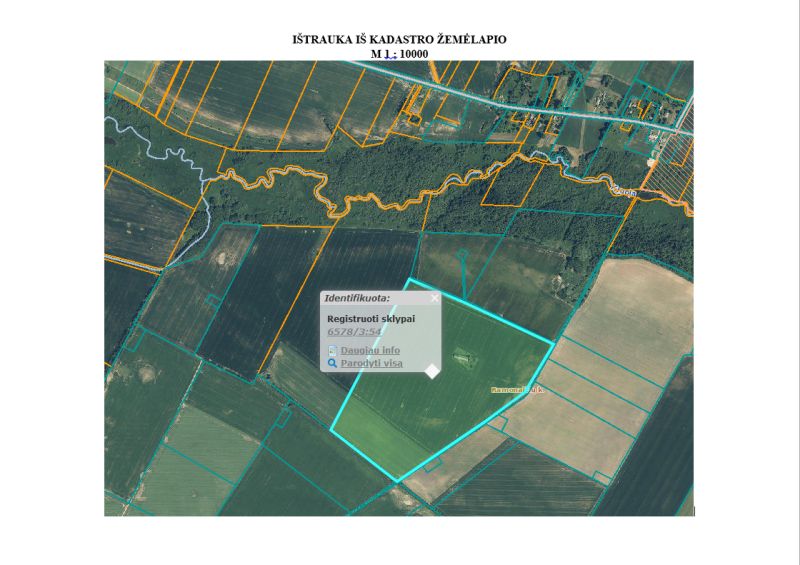
Task: Click the Registruoti sklypai heading in popup
Action: pos(371,319)
